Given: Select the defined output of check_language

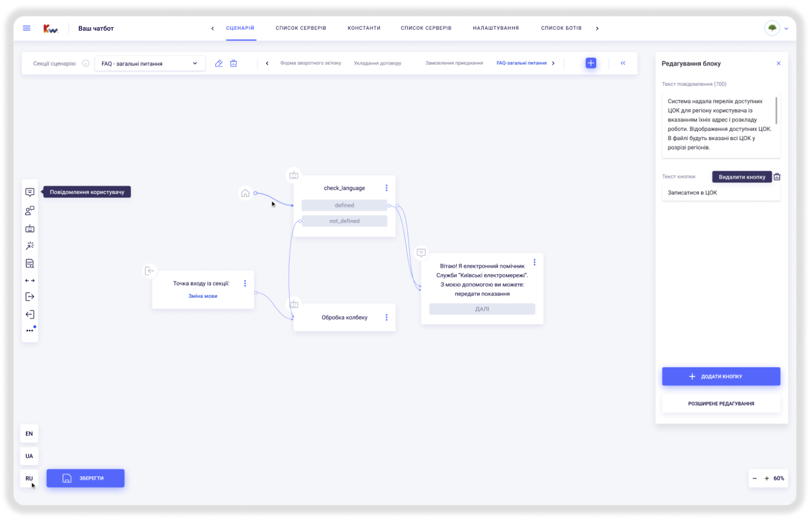Looking at the screenshot, I should coord(344,205).
